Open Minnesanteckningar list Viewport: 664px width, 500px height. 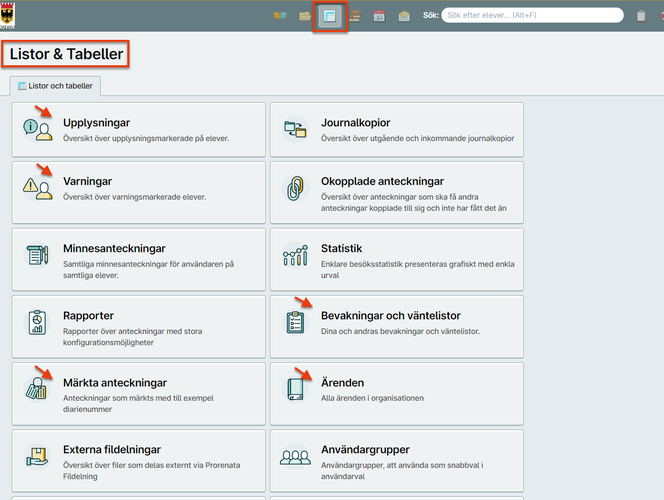[138, 260]
